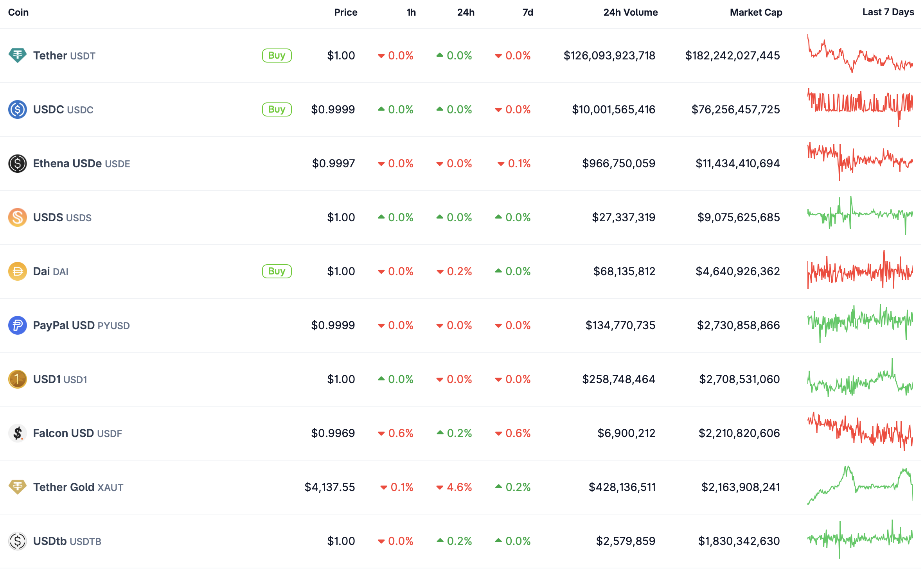Click the USDC coin logo icon
Screen dimensions: 924x570
coord(18,109)
